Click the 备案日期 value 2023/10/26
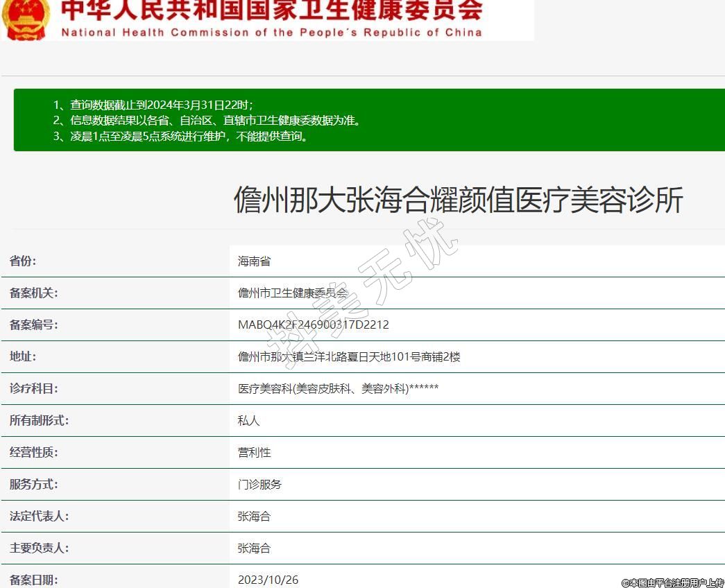 click(268, 580)
